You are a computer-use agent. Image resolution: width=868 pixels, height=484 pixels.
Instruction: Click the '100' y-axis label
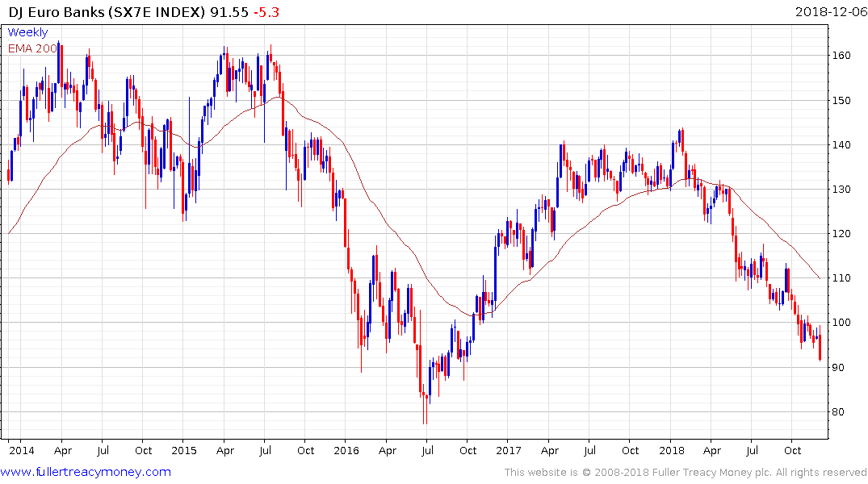point(841,323)
